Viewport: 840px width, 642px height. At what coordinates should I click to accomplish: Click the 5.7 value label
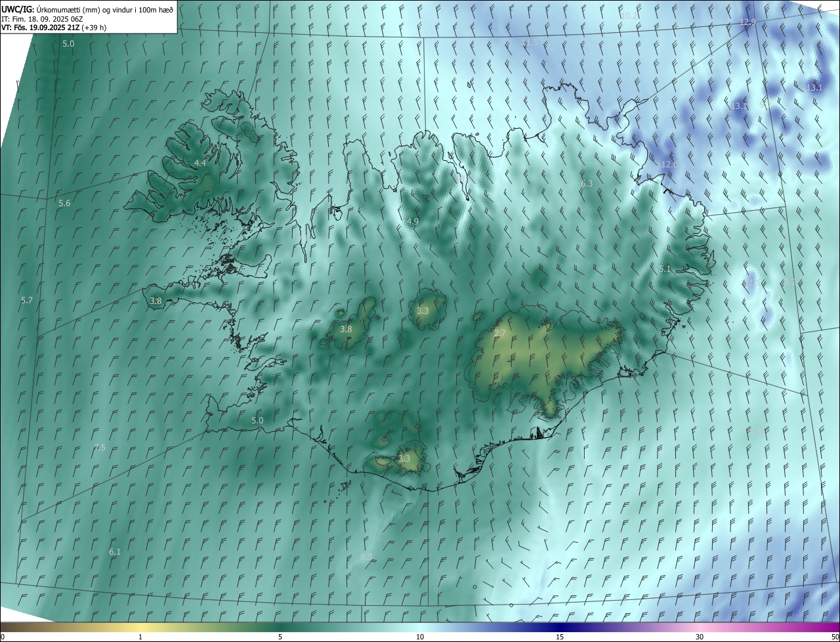[26, 300]
